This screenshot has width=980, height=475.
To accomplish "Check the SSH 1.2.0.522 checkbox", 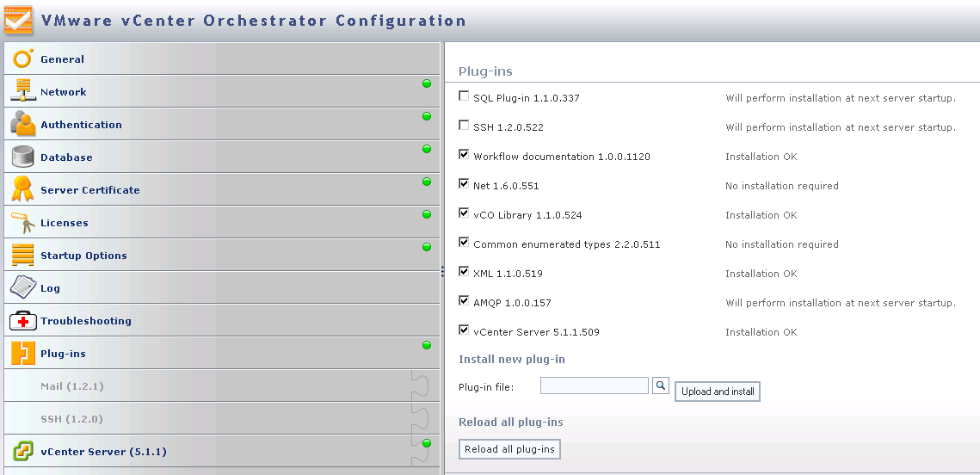I will [x=465, y=126].
